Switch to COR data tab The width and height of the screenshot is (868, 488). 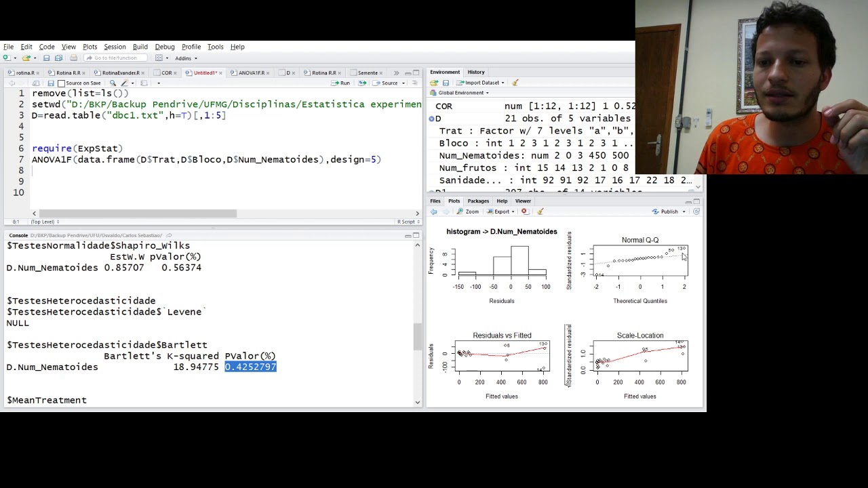coord(166,73)
